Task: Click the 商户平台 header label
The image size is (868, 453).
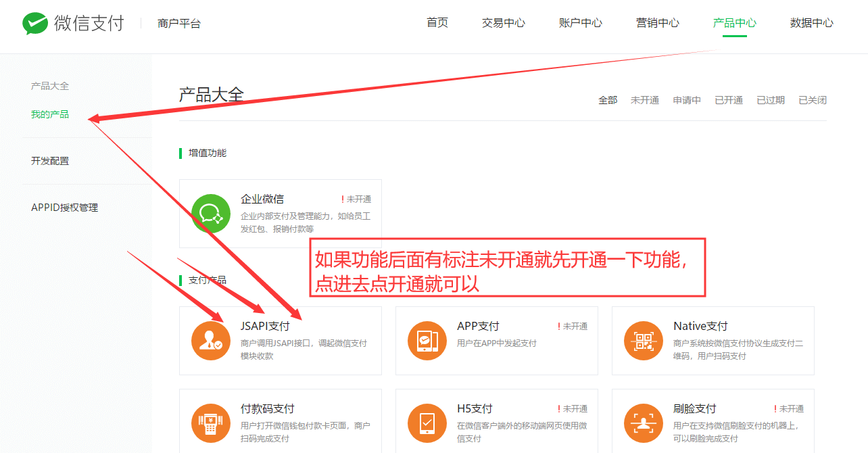Action: (x=179, y=24)
